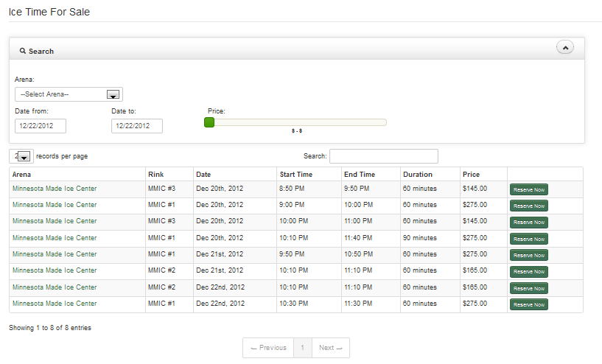The image size is (602, 364).
Task: Focus the table Search text box
Action: point(384,156)
